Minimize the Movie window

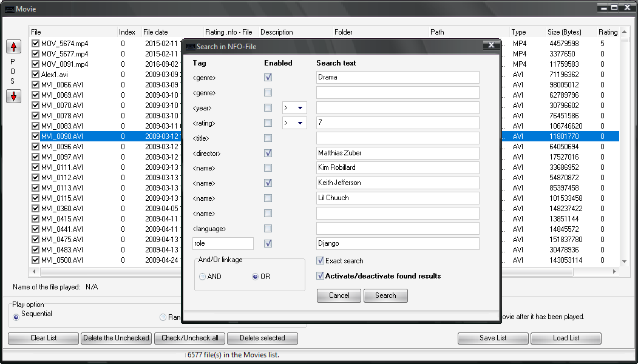[603, 7]
